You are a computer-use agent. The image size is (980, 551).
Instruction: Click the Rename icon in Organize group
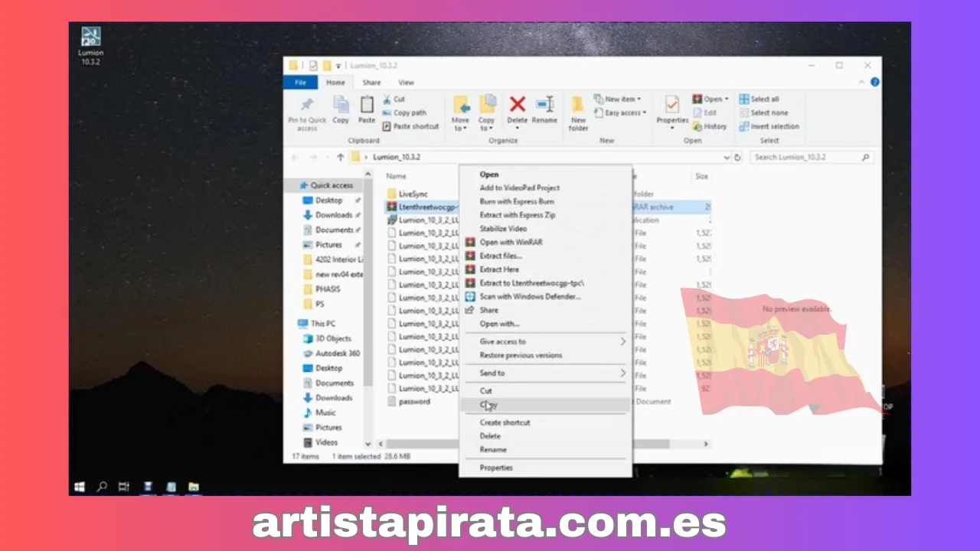544,104
